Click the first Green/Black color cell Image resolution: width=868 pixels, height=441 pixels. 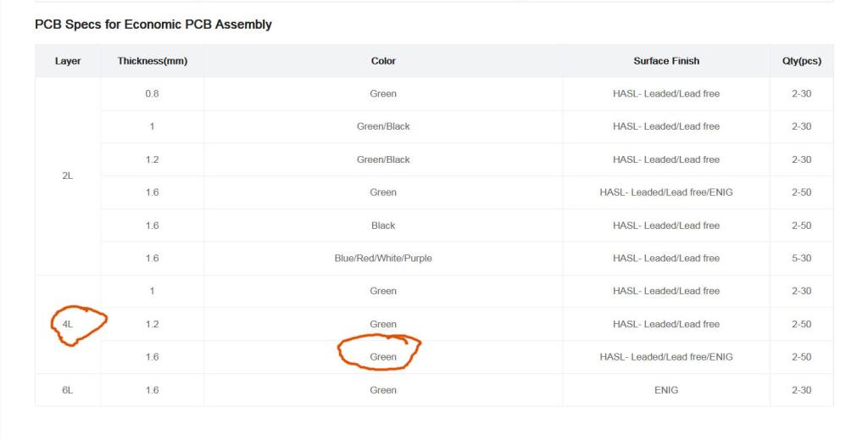383,126
